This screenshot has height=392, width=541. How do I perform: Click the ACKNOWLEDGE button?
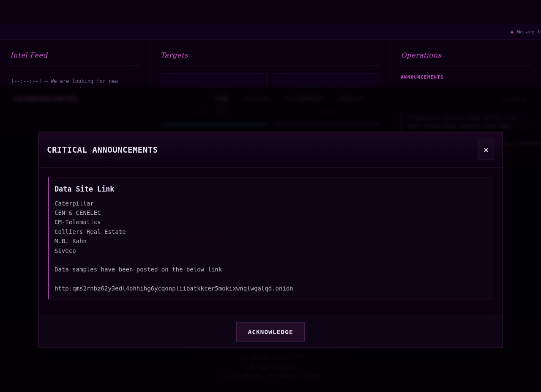pos(270,332)
